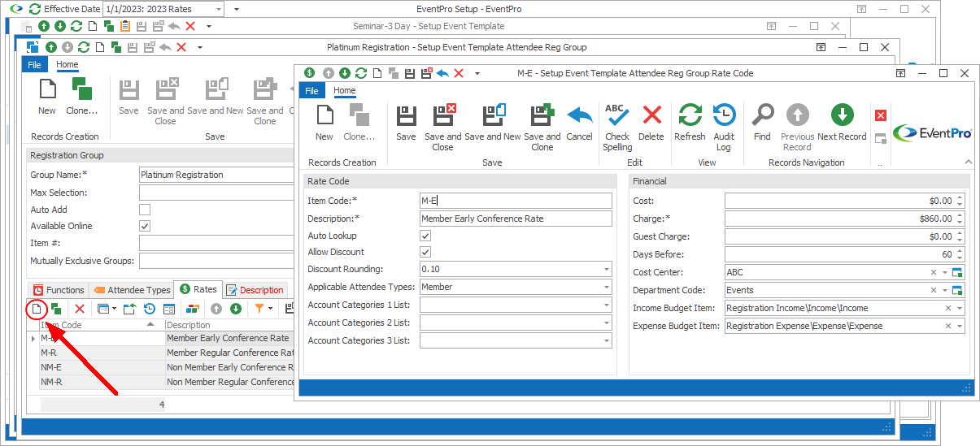Run Check Spelling in rate code window
980x446 pixels.
click(617, 127)
